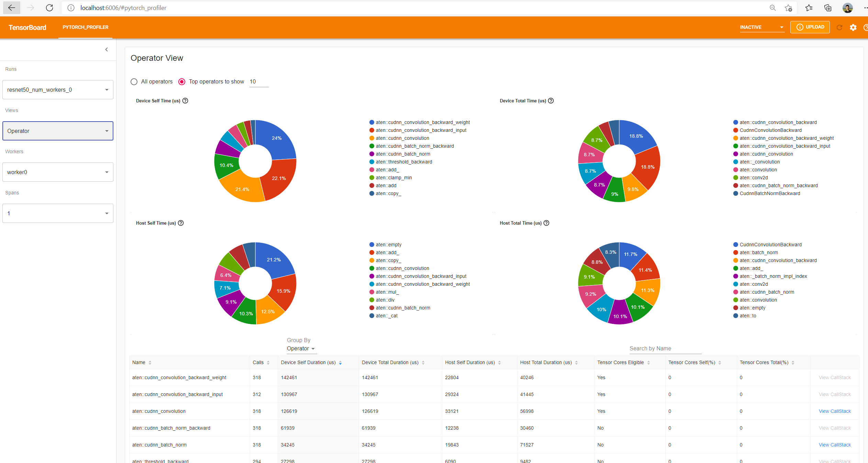Click the Search by Name field
Viewport: 868px width, 463px height.
pos(665,348)
